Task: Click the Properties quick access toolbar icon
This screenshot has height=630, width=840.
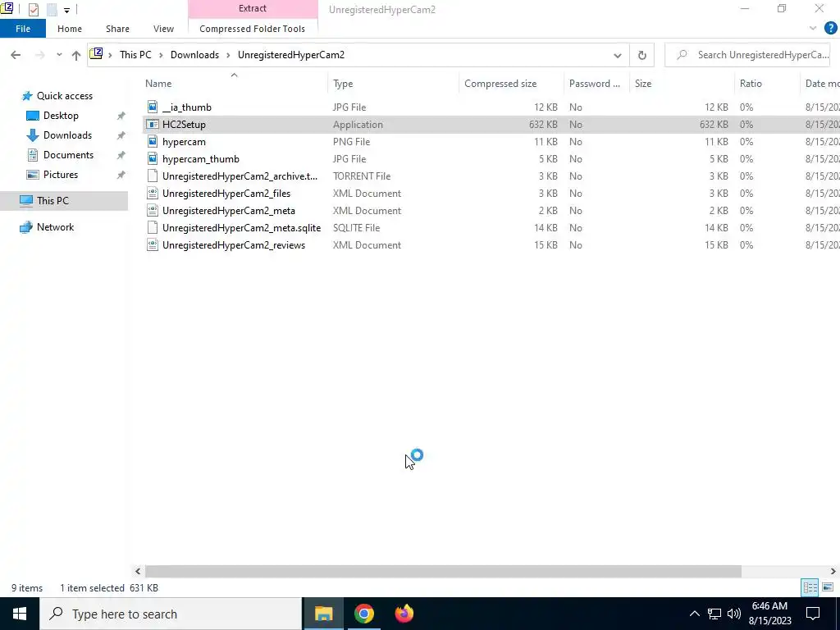Action: (33, 9)
